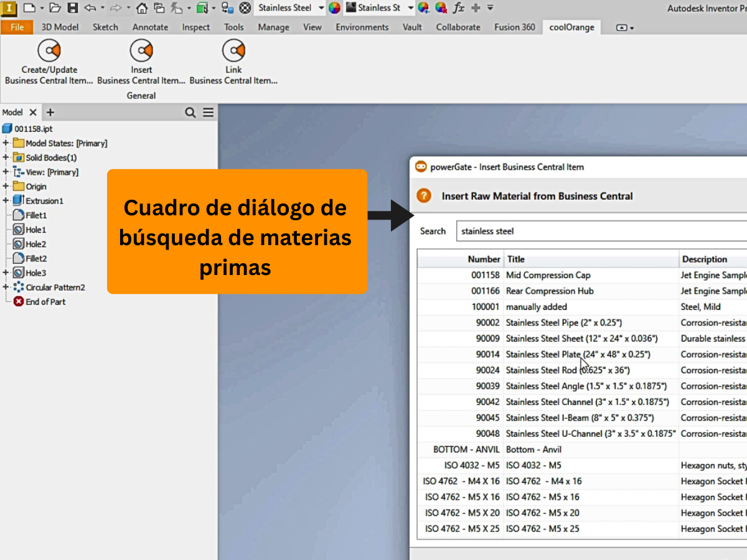
Task: Sort by the Title column header
Action: pos(591,259)
